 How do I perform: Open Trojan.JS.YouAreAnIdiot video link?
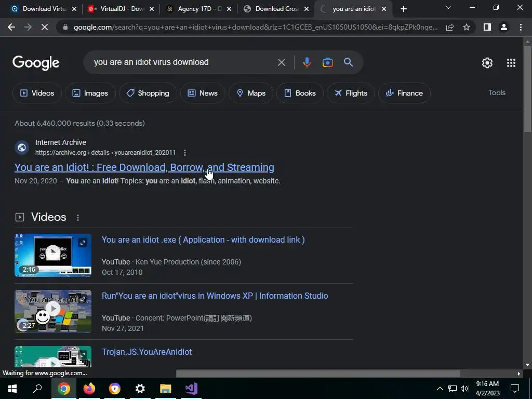pos(147,352)
